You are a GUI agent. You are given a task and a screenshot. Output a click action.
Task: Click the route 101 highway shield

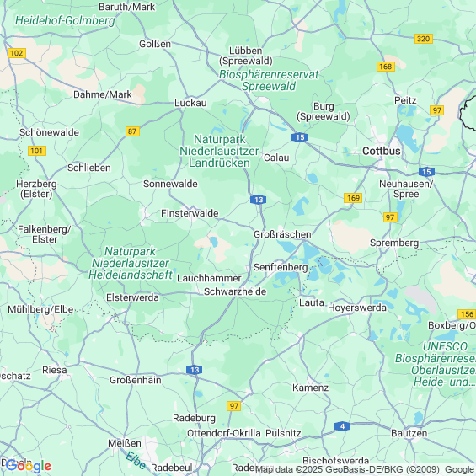point(37,151)
